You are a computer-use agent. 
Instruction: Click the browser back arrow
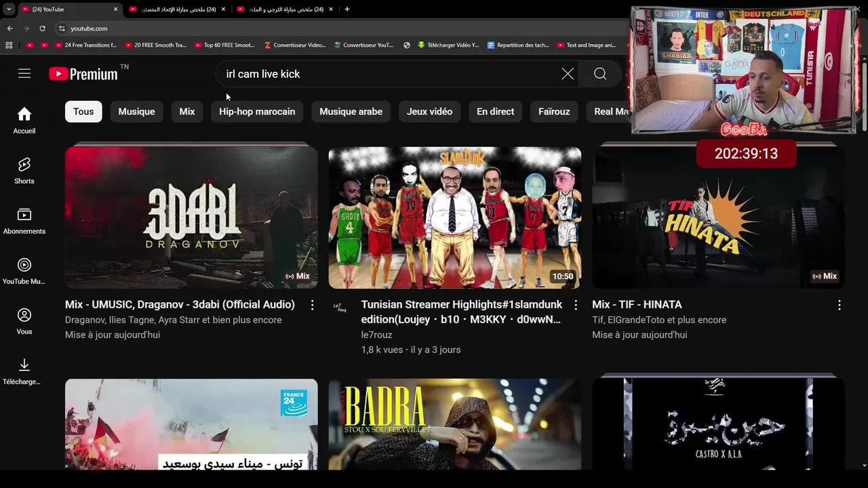coord(9,28)
